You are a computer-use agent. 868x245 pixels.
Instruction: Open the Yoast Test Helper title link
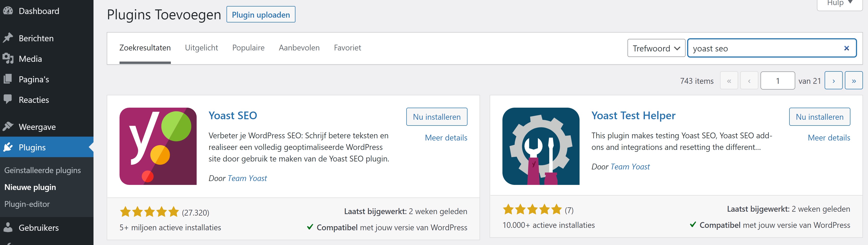tap(634, 115)
